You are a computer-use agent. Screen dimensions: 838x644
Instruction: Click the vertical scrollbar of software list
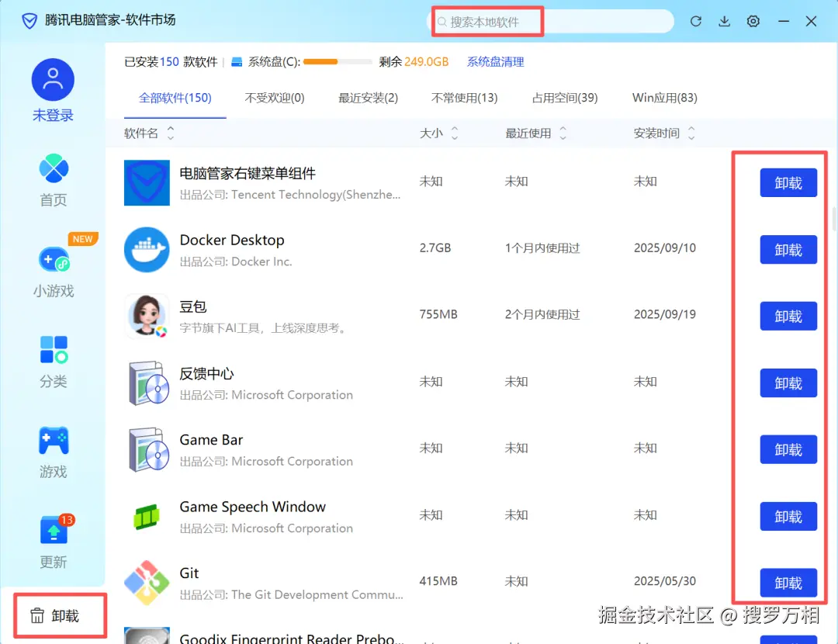click(834, 218)
